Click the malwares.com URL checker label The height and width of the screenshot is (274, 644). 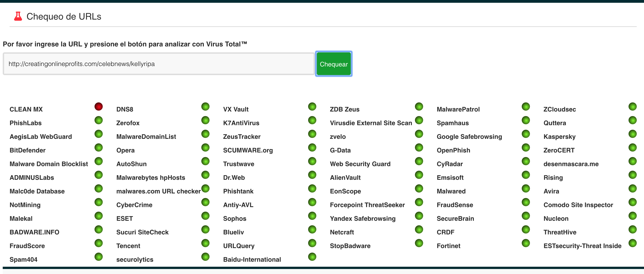point(158,191)
